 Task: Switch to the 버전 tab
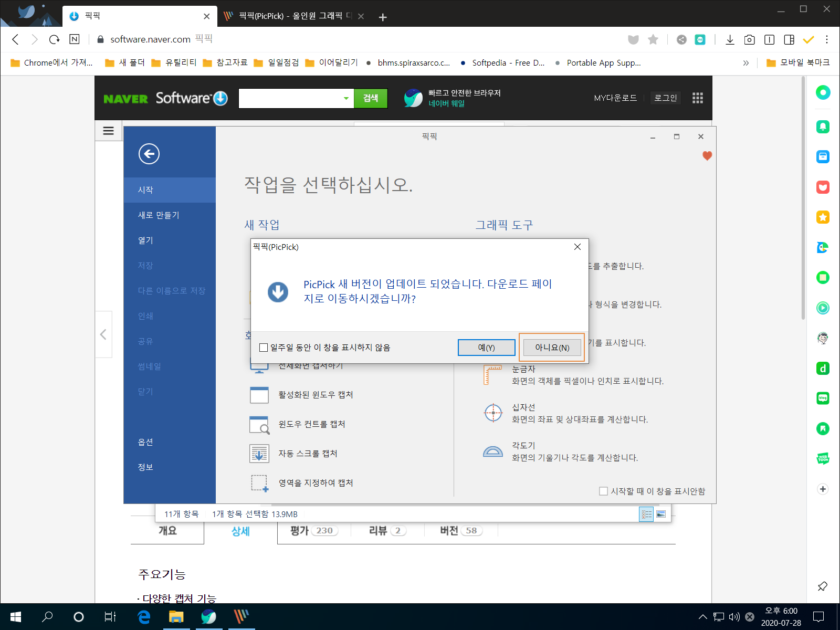pyautogui.click(x=461, y=531)
